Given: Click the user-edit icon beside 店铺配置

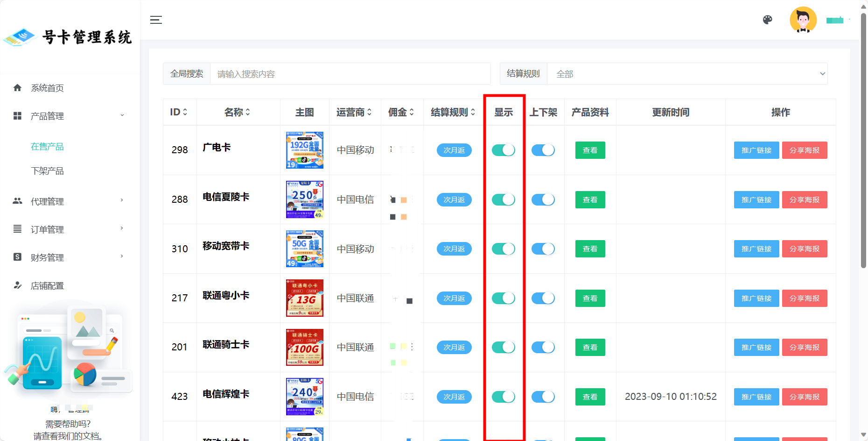Looking at the screenshot, I should [x=18, y=285].
